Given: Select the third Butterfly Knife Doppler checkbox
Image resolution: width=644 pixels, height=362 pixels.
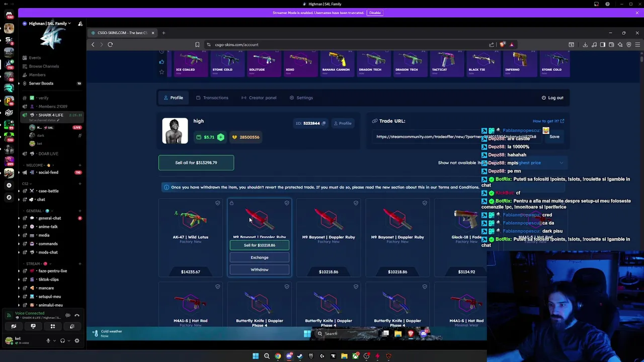Looking at the screenshot, I should point(425,287).
